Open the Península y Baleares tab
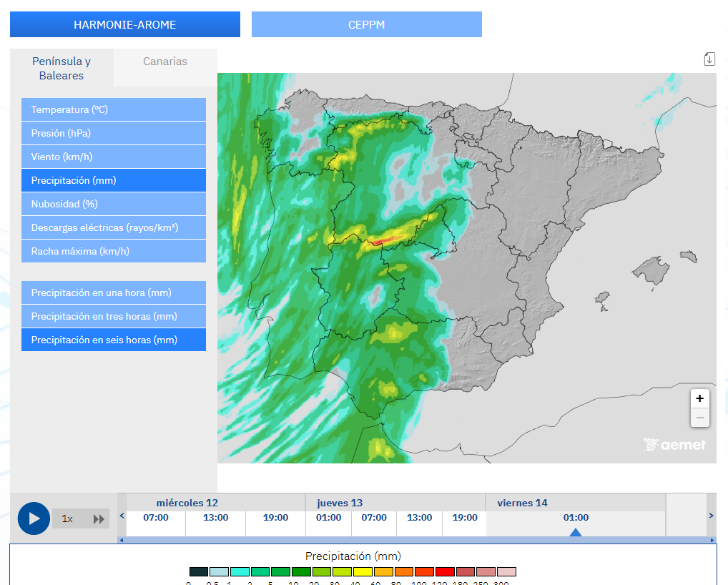This screenshot has height=585, width=728. click(62, 68)
